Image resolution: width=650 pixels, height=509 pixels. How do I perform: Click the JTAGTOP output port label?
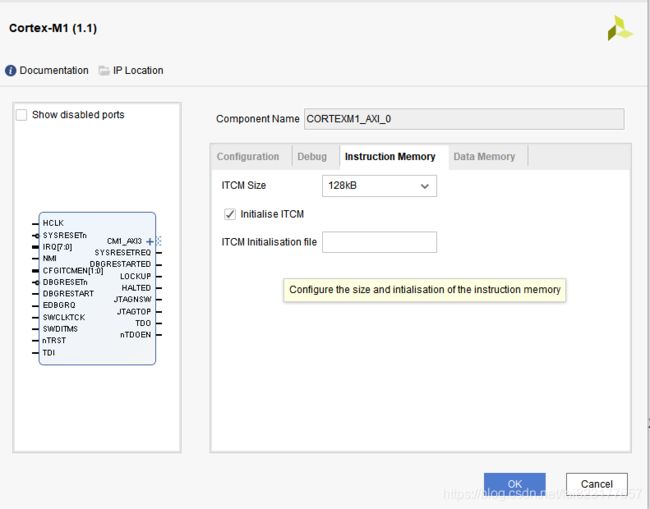pyautogui.click(x=134, y=311)
